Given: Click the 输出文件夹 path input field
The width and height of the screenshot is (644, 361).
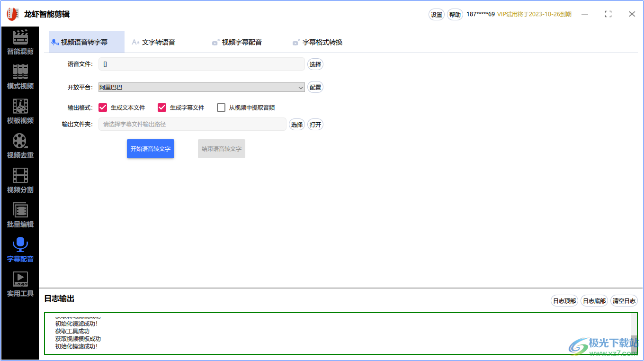Looking at the screenshot, I should [x=192, y=125].
